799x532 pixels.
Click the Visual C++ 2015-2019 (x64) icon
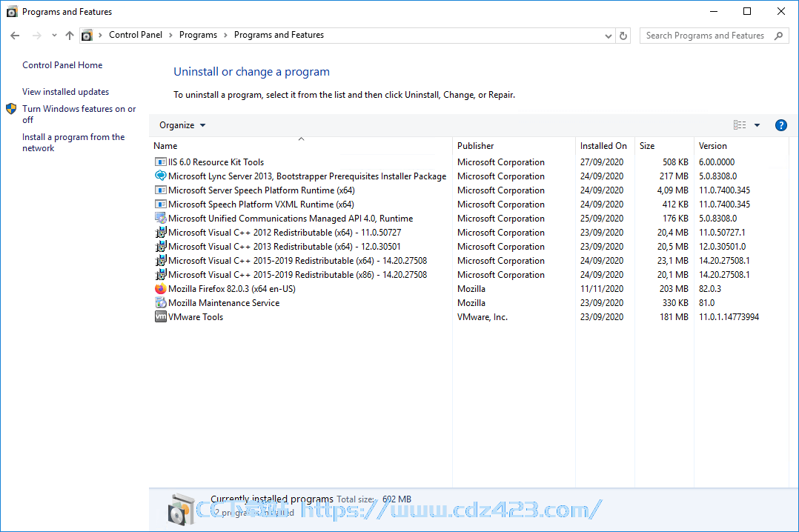point(161,260)
